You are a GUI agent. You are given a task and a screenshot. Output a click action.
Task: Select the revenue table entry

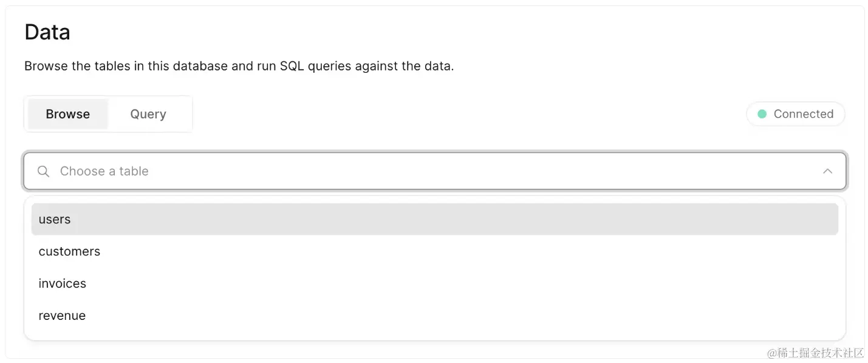tap(62, 316)
